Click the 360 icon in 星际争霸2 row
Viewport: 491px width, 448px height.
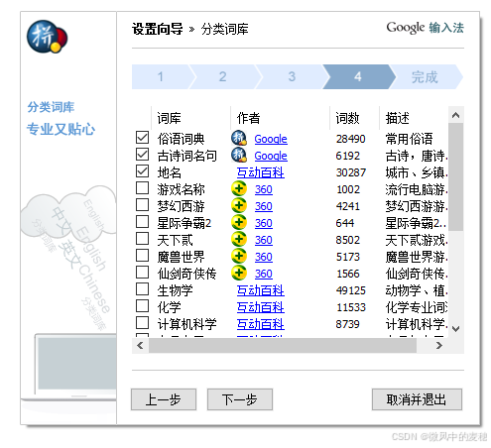tap(239, 222)
